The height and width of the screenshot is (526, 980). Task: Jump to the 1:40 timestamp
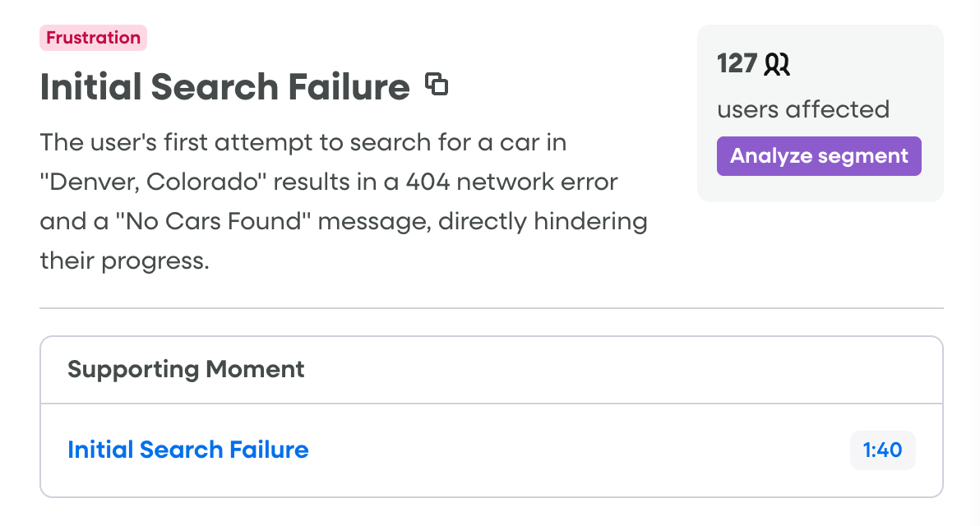click(x=882, y=450)
